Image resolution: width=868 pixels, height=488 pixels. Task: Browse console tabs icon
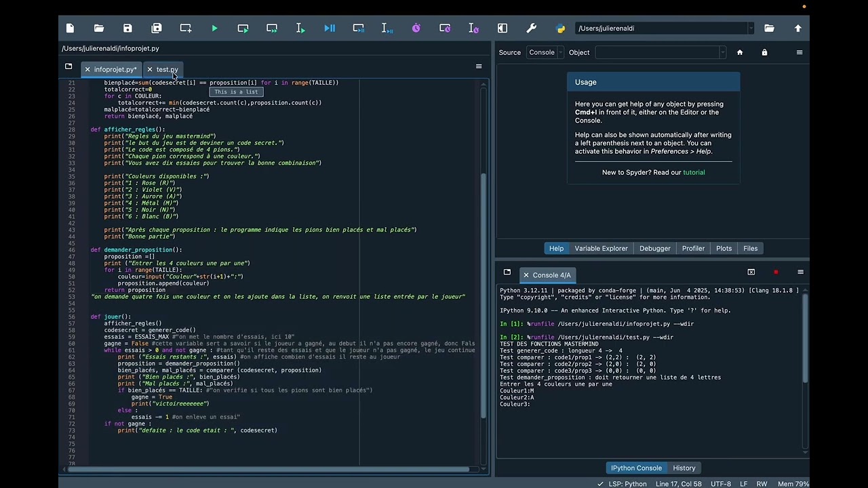click(x=507, y=272)
